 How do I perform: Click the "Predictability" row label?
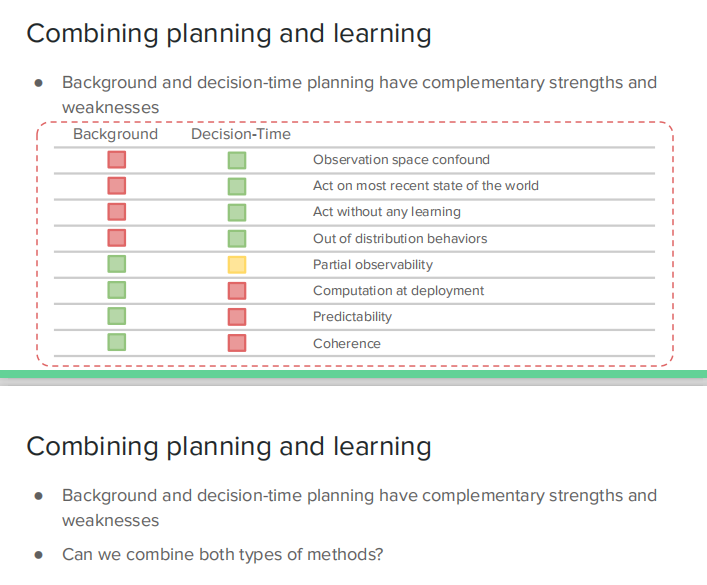click(352, 317)
